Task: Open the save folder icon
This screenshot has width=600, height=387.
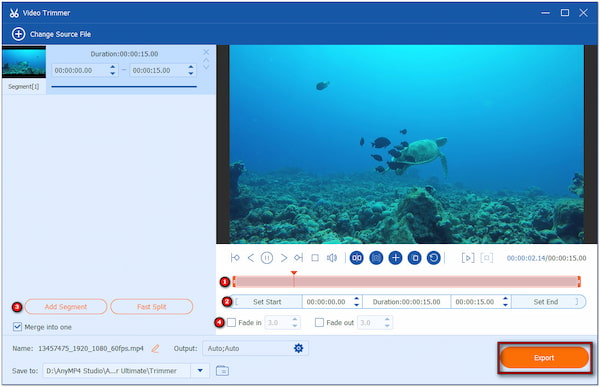Action: (x=222, y=371)
